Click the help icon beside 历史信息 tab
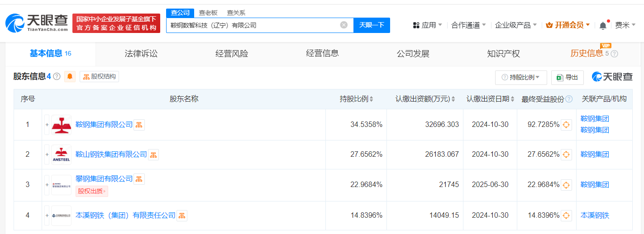Viewport: 644px width, 234px height. 614,54
